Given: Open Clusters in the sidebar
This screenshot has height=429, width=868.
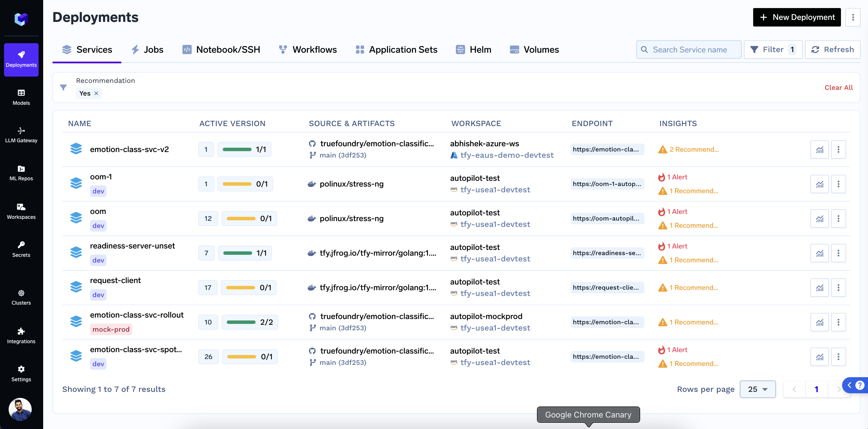Looking at the screenshot, I should (x=21, y=297).
